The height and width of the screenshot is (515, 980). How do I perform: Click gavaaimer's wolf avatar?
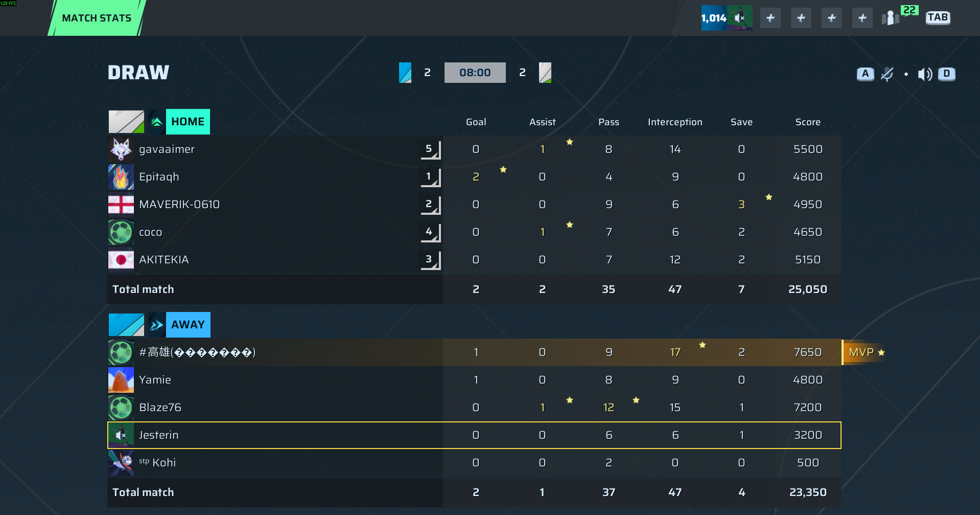[121, 149]
